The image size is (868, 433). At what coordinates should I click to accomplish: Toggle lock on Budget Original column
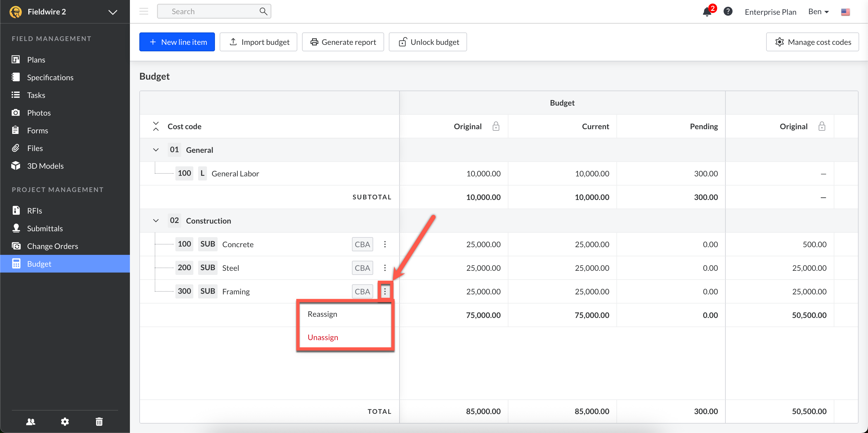tap(496, 126)
